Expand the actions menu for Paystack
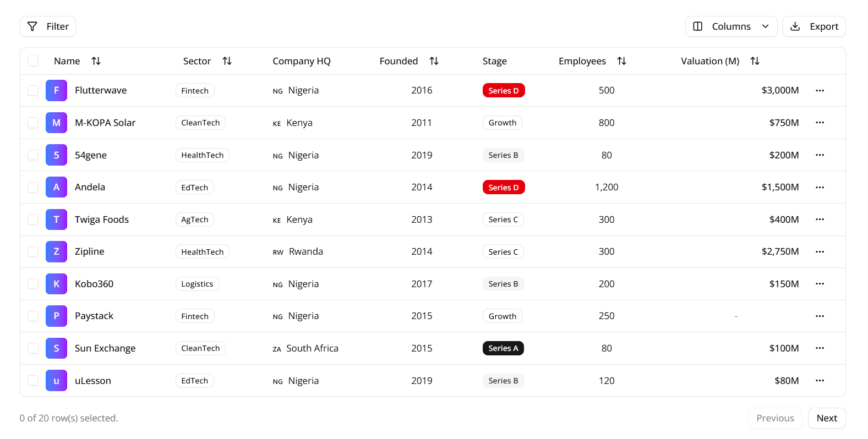 click(x=820, y=316)
